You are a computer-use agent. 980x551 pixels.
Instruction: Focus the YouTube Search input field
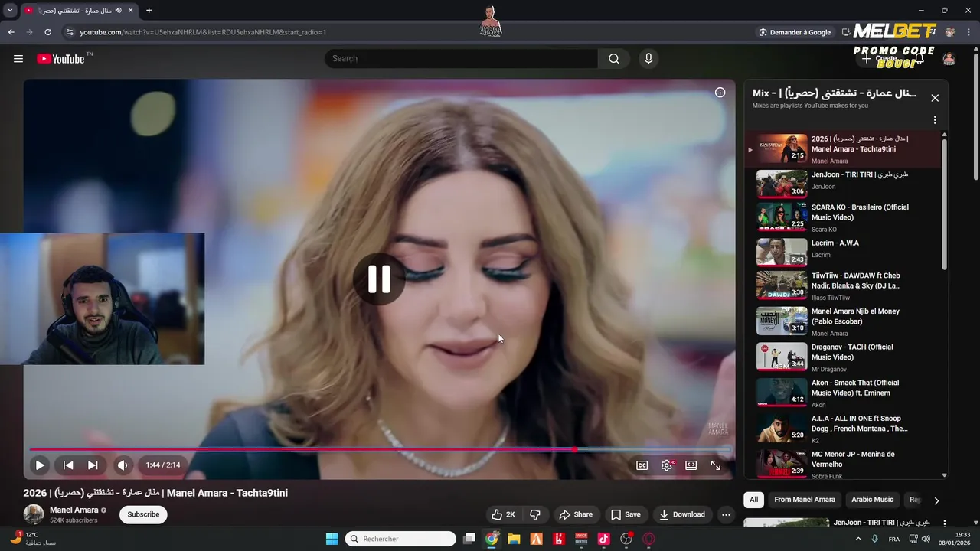pos(462,59)
